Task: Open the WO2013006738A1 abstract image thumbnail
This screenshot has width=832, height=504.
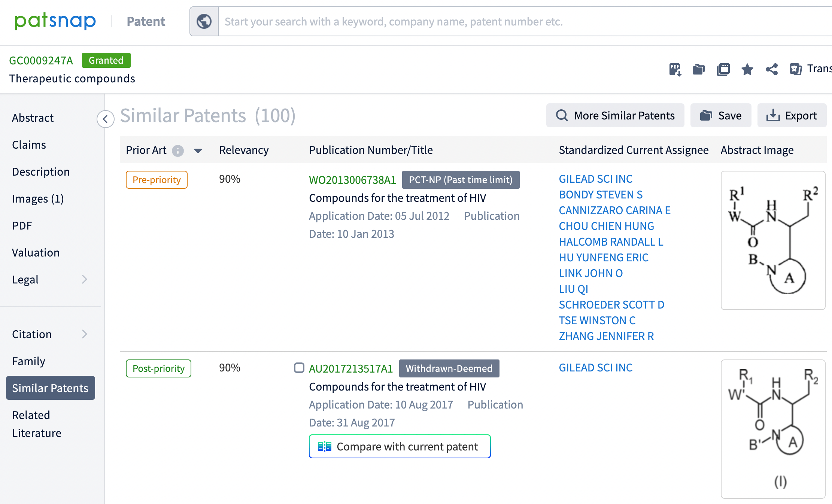Action: (773, 240)
